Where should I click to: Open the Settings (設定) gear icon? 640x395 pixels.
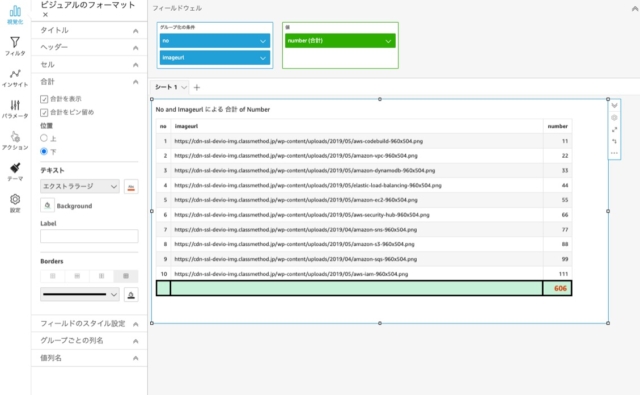point(15,203)
